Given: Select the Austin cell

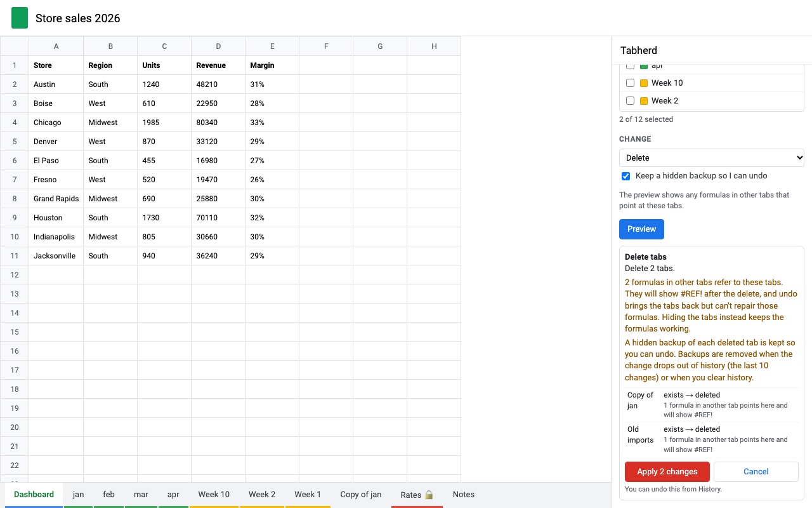Looking at the screenshot, I should click(x=56, y=84).
